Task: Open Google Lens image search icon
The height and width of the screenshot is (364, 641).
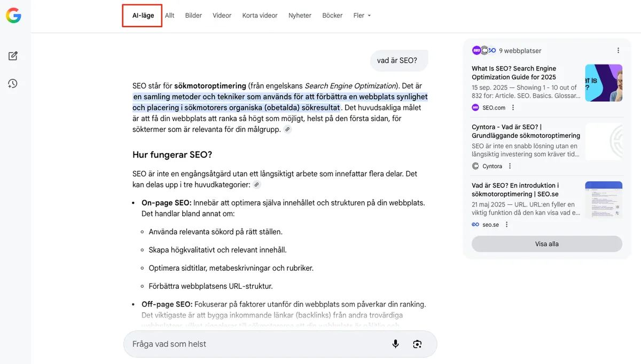Action: (x=418, y=344)
